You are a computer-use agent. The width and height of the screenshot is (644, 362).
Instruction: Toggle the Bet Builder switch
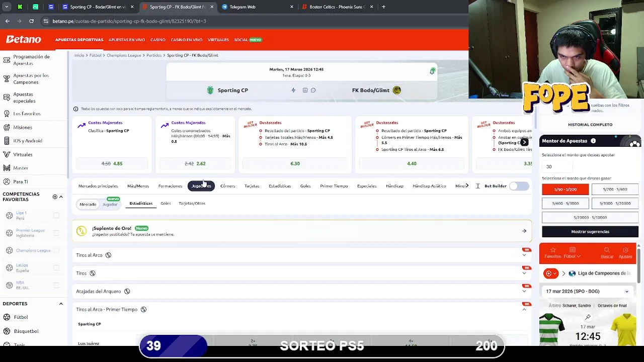(x=519, y=186)
